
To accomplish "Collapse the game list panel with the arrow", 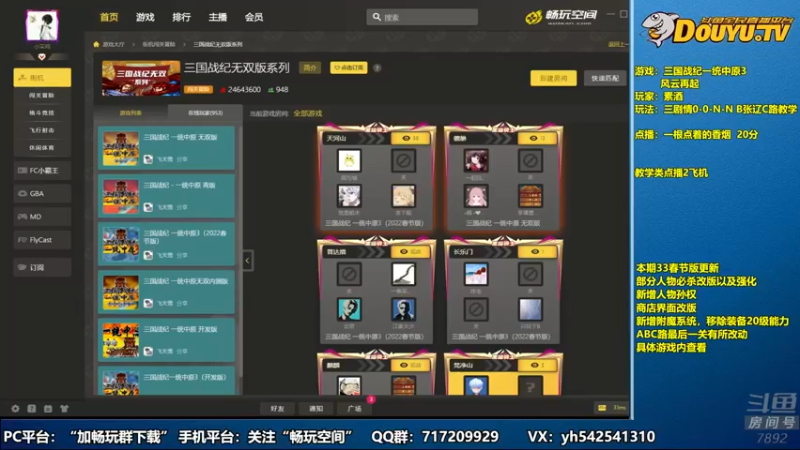I will pos(247,261).
